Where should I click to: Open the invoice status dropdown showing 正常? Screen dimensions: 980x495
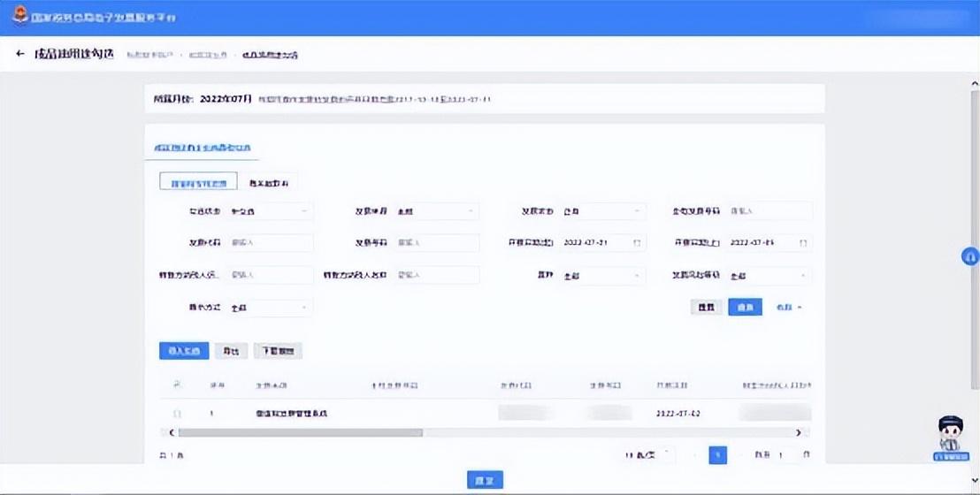pos(602,211)
